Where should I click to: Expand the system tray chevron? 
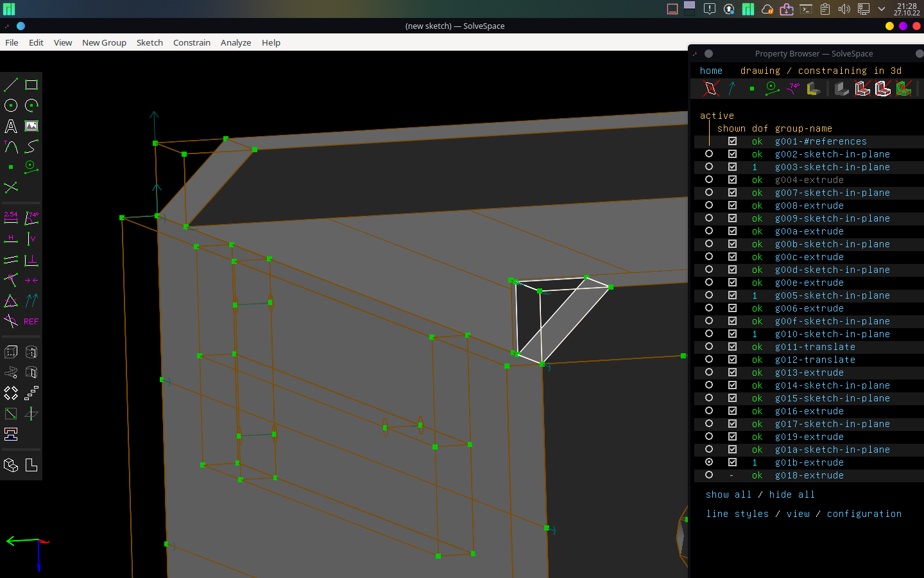(883, 10)
